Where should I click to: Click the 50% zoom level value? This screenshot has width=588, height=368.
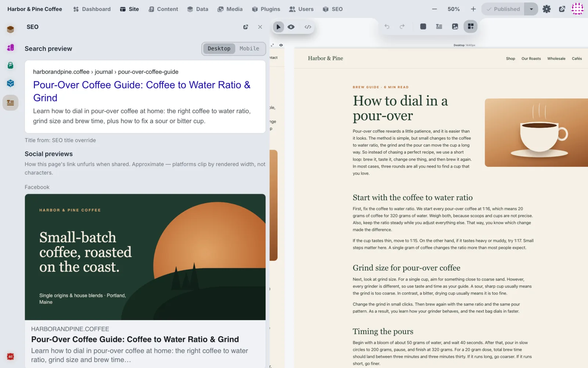pos(454,9)
